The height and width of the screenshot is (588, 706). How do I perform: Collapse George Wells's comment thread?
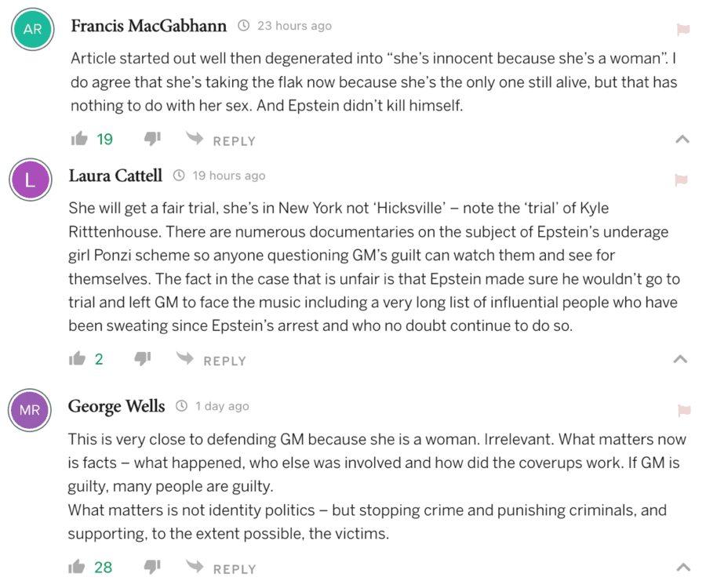pyautogui.click(x=682, y=567)
